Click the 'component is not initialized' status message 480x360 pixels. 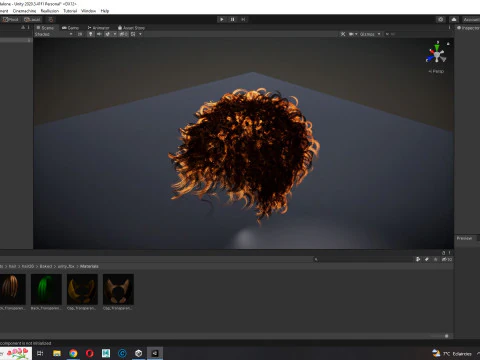(x=26, y=343)
